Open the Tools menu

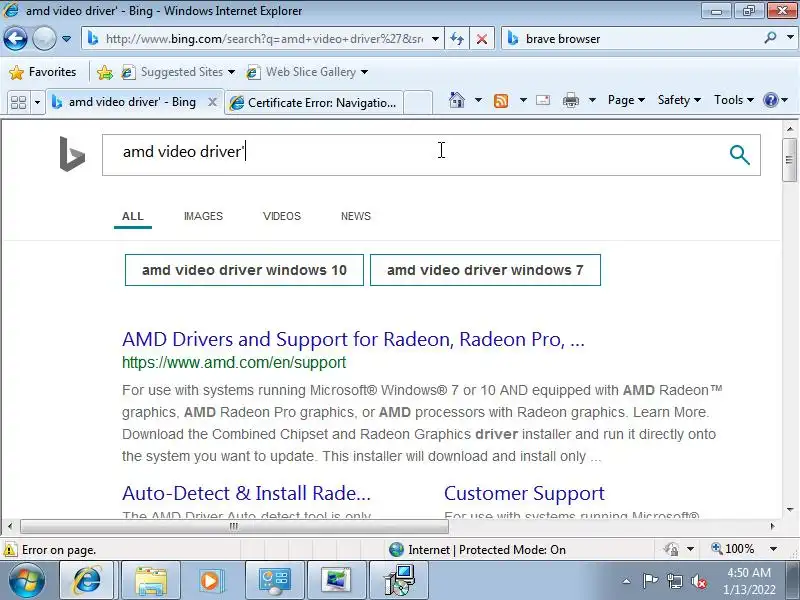pyautogui.click(x=733, y=100)
